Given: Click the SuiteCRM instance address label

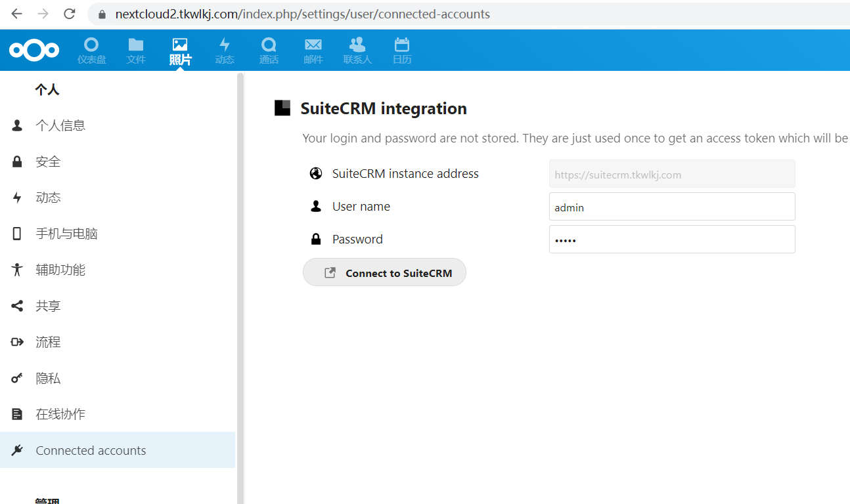Looking at the screenshot, I should coord(405,173).
